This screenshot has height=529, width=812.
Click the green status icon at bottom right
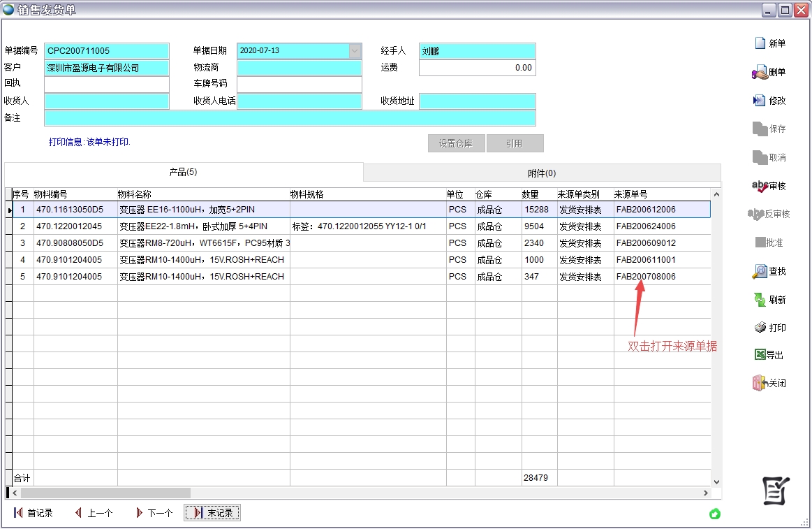[x=714, y=514]
